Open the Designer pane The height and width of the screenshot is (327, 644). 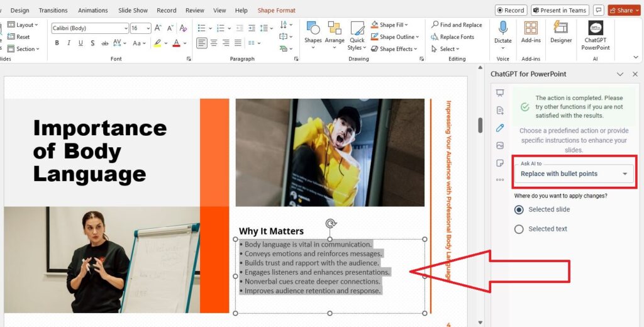(x=560, y=32)
